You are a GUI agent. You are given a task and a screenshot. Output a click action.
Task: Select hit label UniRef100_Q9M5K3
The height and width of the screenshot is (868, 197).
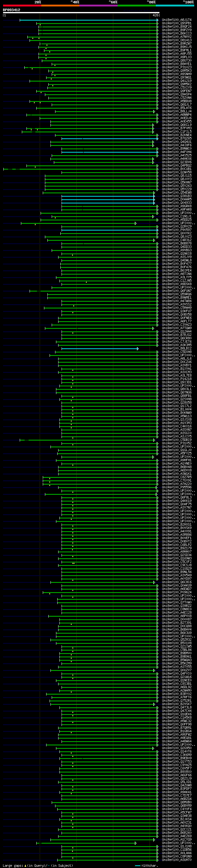click(x=176, y=71)
